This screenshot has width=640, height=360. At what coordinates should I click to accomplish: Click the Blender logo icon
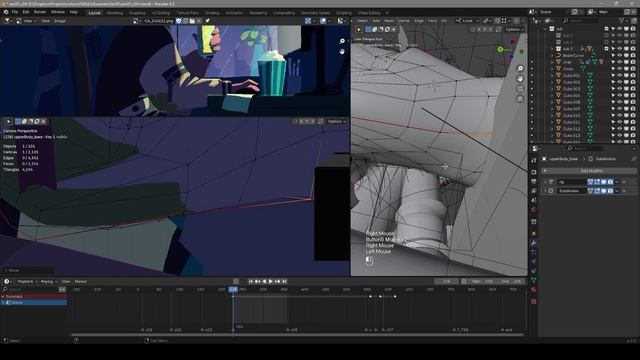(x=6, y=12)
